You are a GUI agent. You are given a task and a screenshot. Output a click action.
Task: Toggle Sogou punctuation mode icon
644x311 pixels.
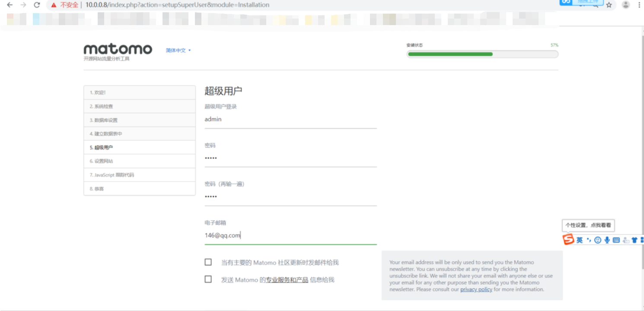click(589, 240)
